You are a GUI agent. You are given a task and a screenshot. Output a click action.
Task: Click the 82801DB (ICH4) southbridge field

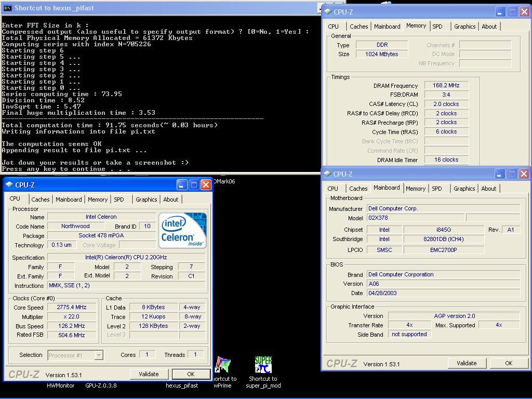[x=444, y=239]
